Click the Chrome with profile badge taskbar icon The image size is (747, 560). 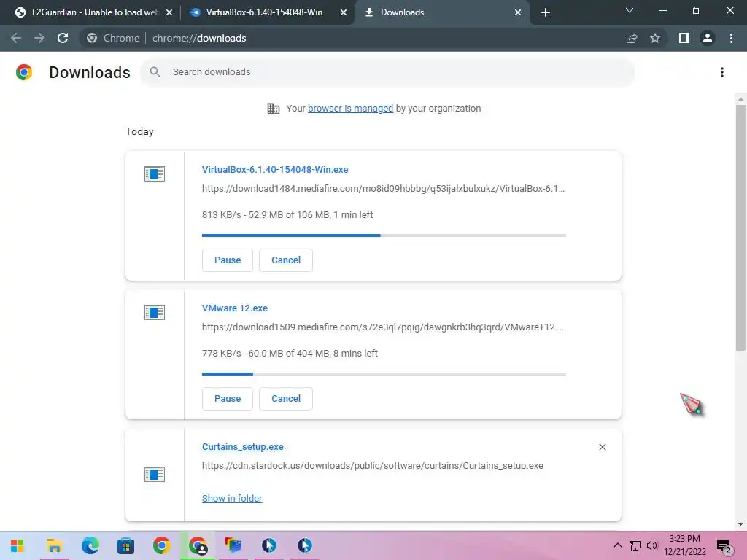tap(197, 545)
